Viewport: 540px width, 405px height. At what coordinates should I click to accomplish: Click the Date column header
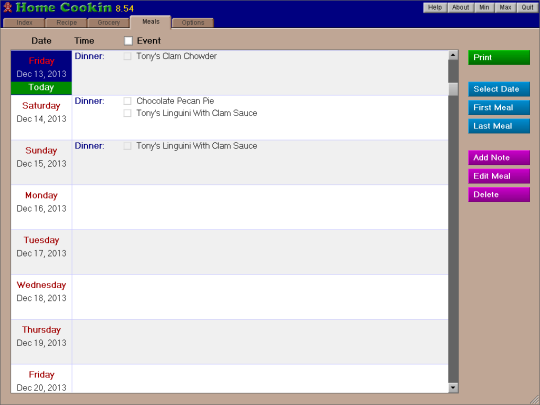tap(41, 41)
